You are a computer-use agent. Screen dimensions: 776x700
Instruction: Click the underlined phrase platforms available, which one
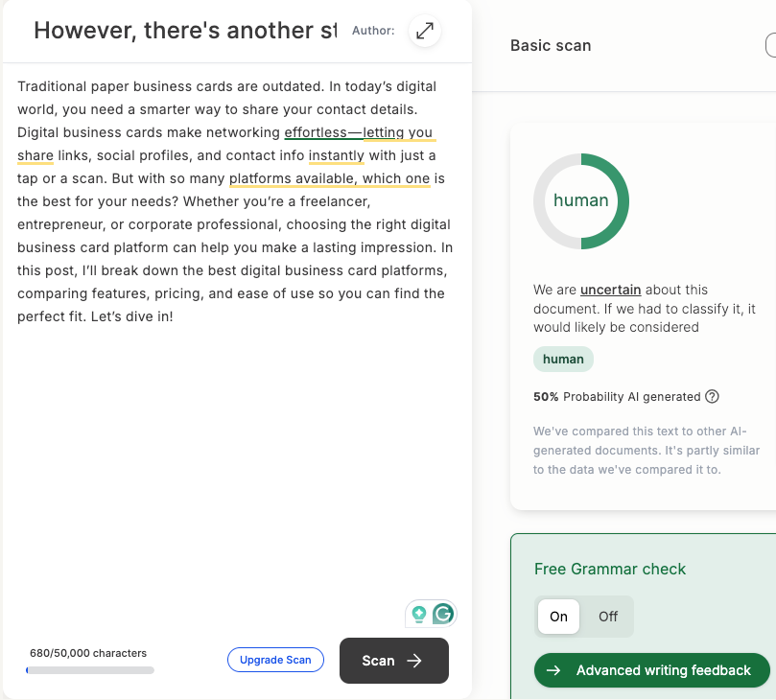(330, 178)
